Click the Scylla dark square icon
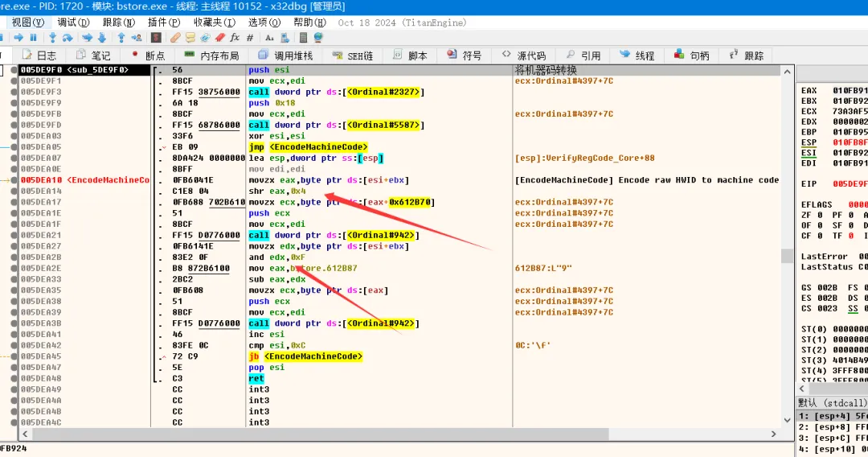Image resolution: width=868 pixels, height=457 pixels. [x=156, y=38]
